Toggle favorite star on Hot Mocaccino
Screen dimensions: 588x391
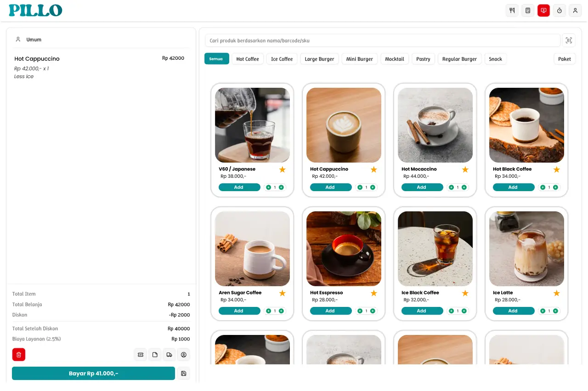[x=465, y=170]
